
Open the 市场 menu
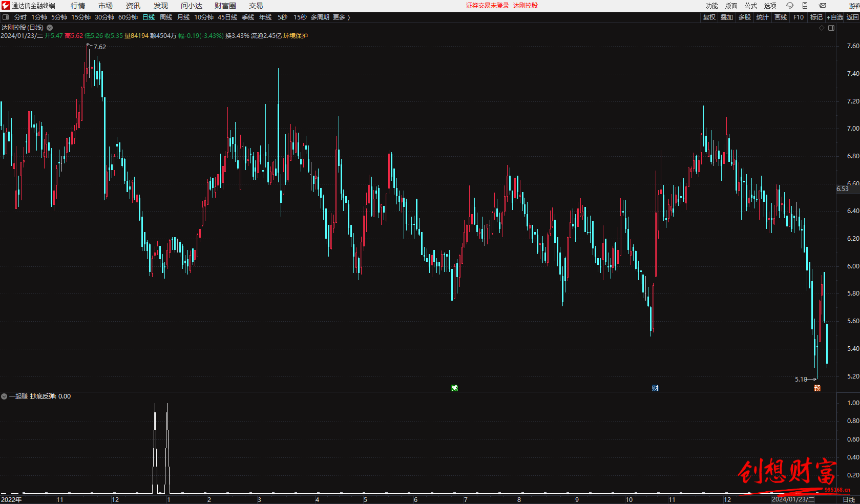click(106, 6)
